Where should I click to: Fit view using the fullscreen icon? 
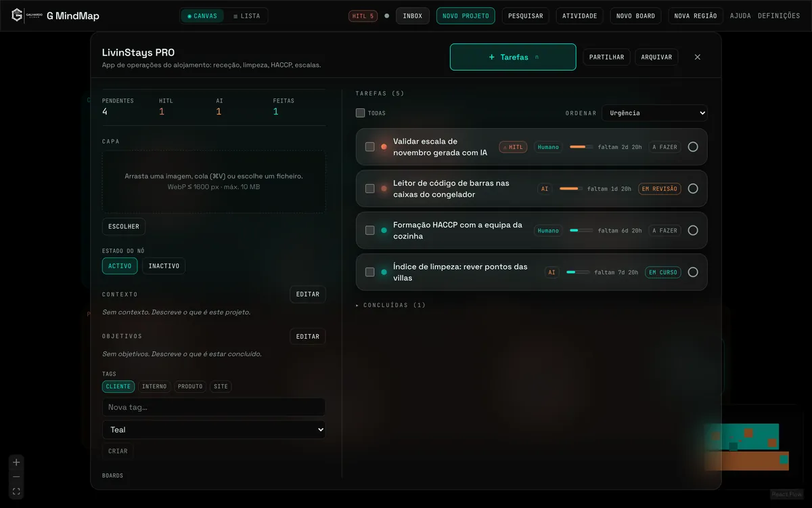(16, 492)
